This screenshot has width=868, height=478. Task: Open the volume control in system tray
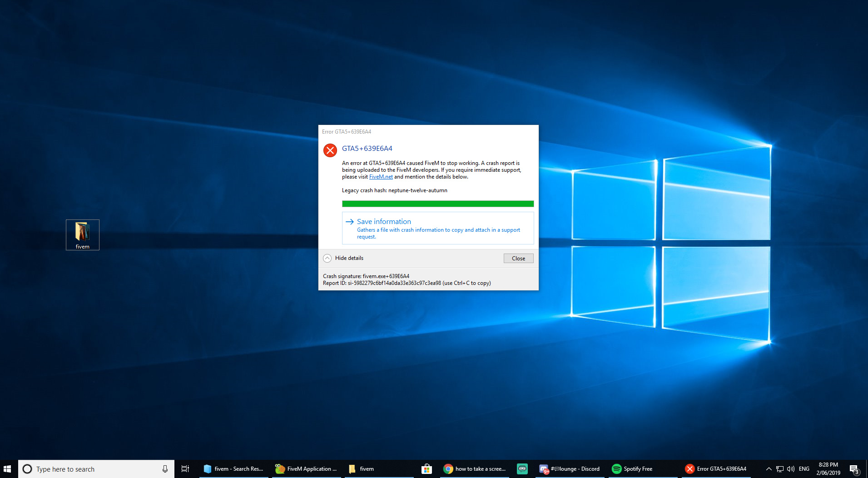pos(791,469)
